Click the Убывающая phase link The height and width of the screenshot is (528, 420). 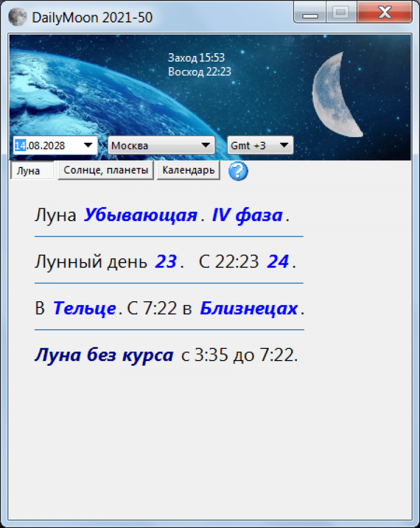[x=141, y=215]
